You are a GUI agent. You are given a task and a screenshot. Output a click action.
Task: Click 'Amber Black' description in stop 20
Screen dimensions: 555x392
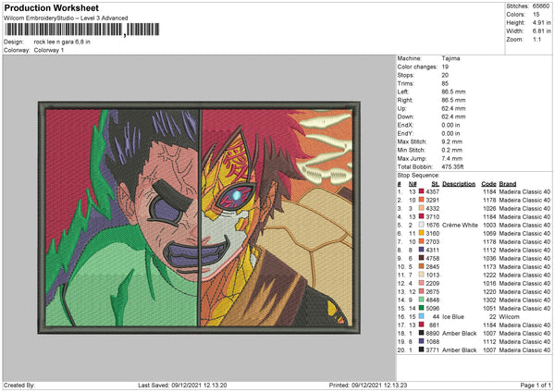[x=460, y=349]
